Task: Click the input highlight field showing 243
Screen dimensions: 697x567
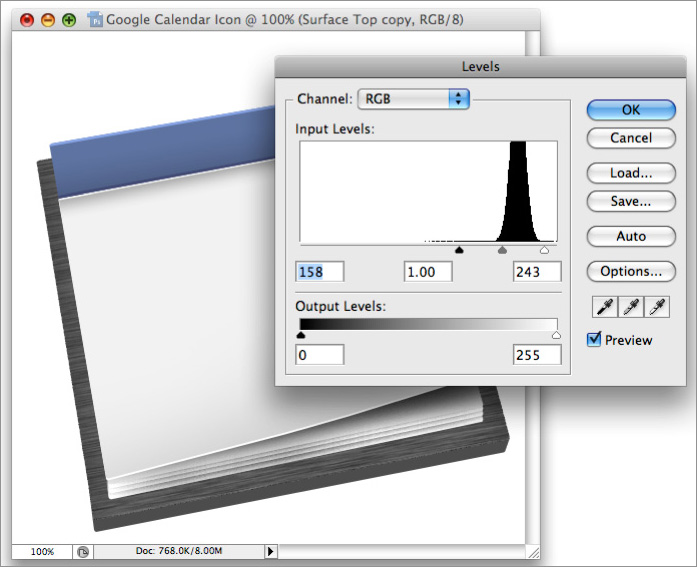Action: pos(537,272)
